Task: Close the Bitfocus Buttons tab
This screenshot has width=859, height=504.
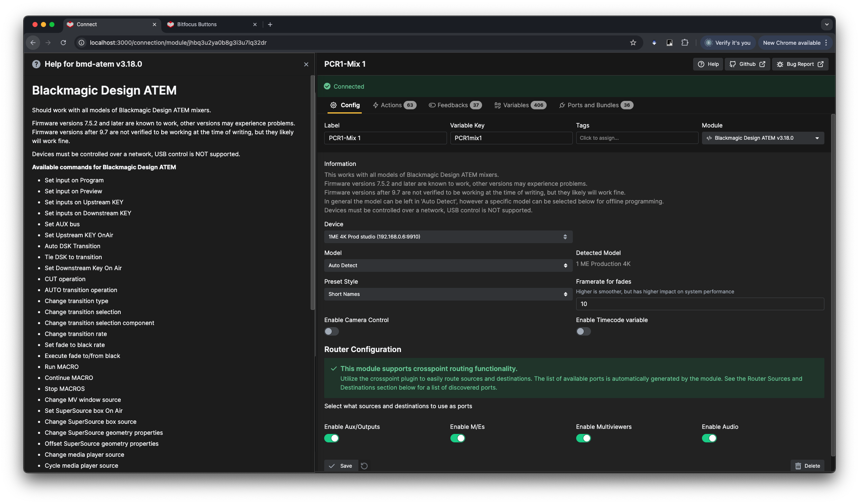Action: (x=255, y=24)
